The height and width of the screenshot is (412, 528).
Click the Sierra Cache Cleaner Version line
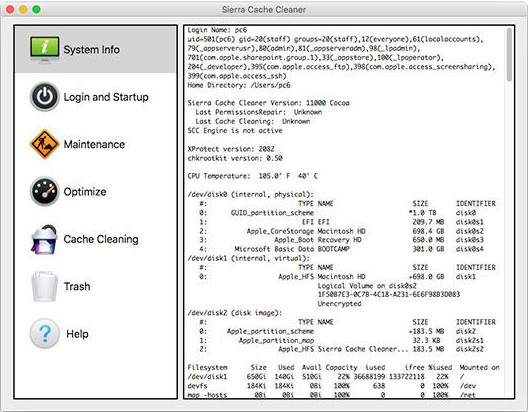(268, 103)
